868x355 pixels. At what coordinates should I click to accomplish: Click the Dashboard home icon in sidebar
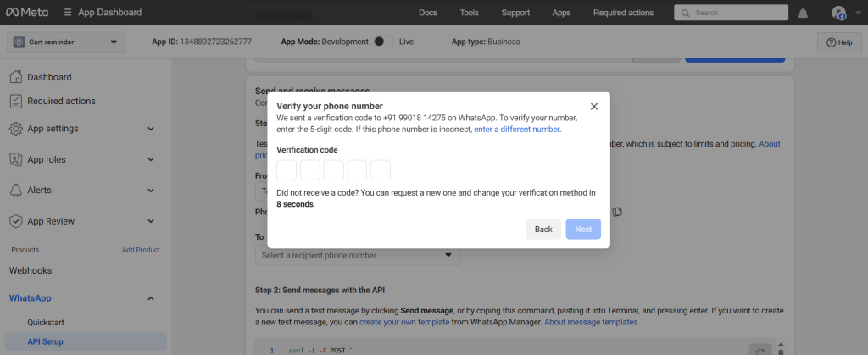[15, 77]
